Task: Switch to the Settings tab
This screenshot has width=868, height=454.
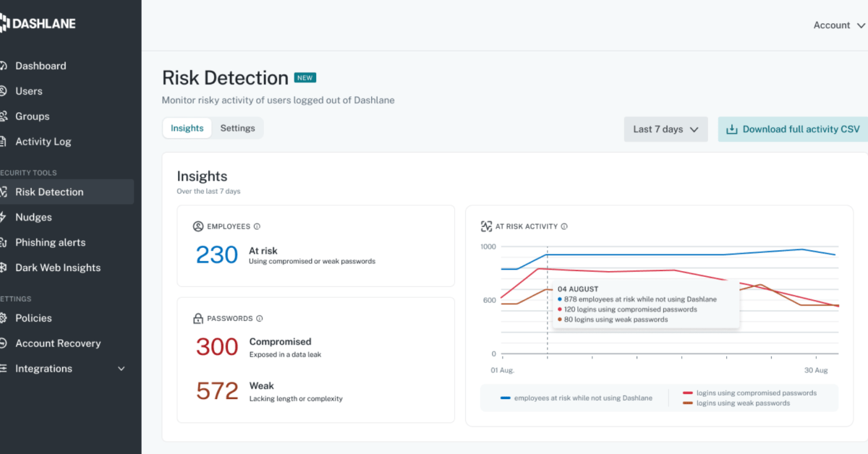Action: coord(238,128)
